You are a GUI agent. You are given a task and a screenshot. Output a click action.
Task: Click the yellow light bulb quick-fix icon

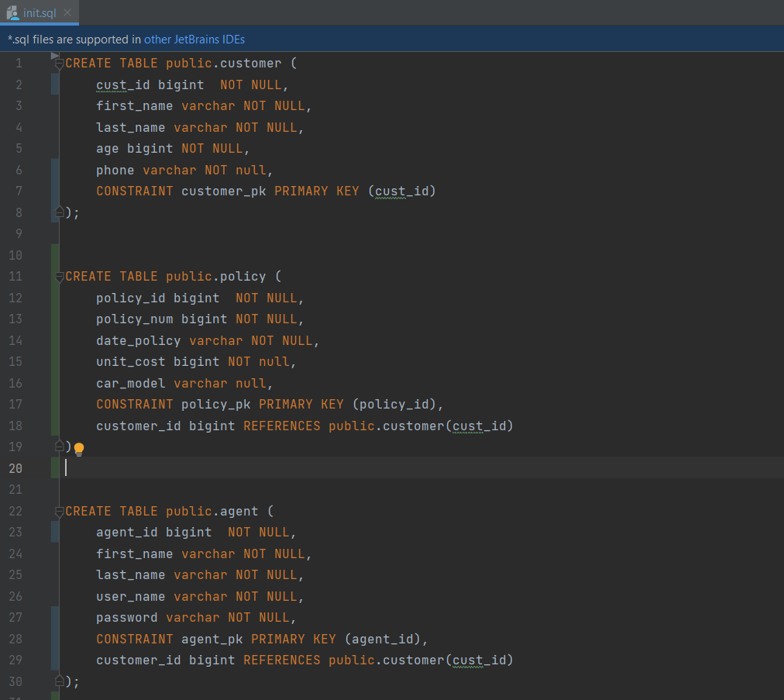point(79,449)
